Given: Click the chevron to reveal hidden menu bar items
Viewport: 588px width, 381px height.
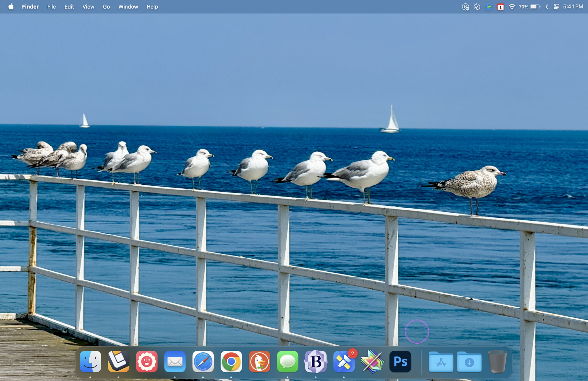Looking at the screenshot, I should coord(547,7).
